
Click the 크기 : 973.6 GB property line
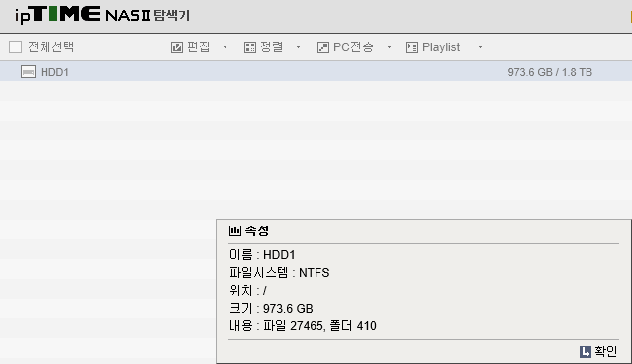[x=271, y=309]
